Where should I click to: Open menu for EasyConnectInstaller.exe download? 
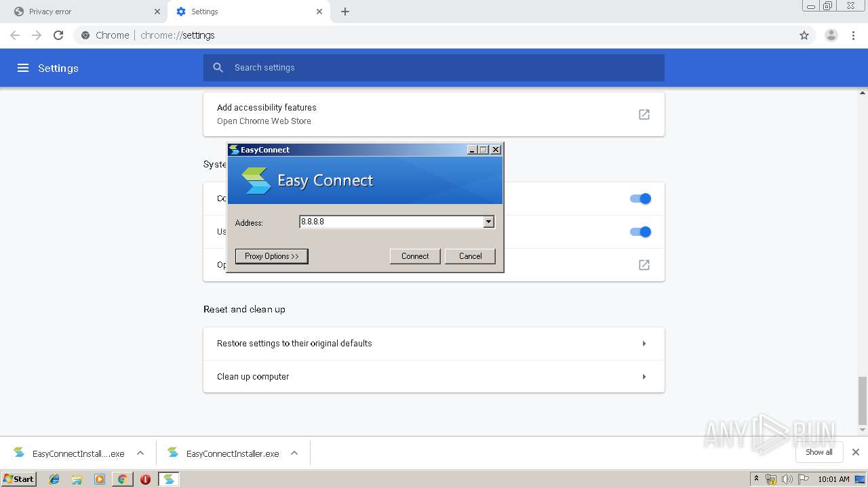coord(294,453)
